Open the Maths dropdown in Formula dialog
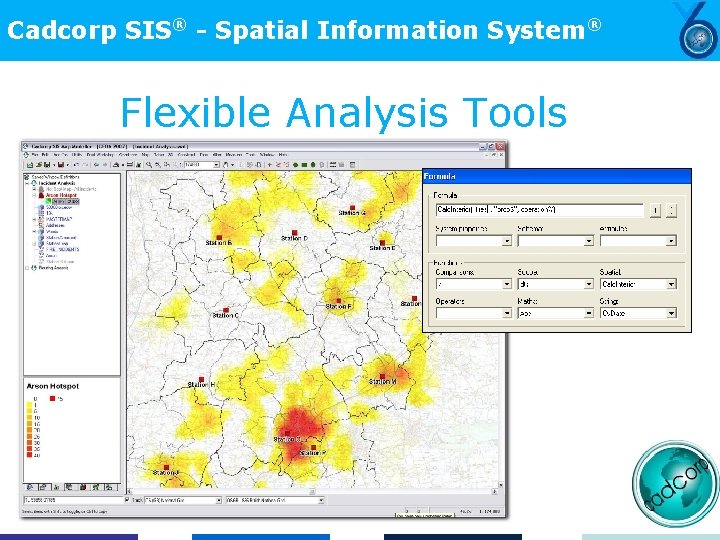The height and width of the screenshot is (540, 720). pos(589,313)
